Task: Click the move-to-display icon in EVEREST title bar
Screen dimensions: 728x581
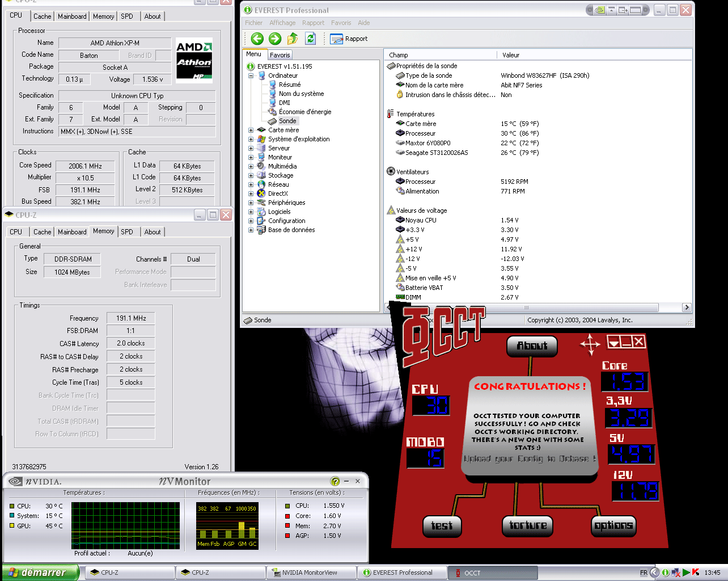Action: [623, 10]
